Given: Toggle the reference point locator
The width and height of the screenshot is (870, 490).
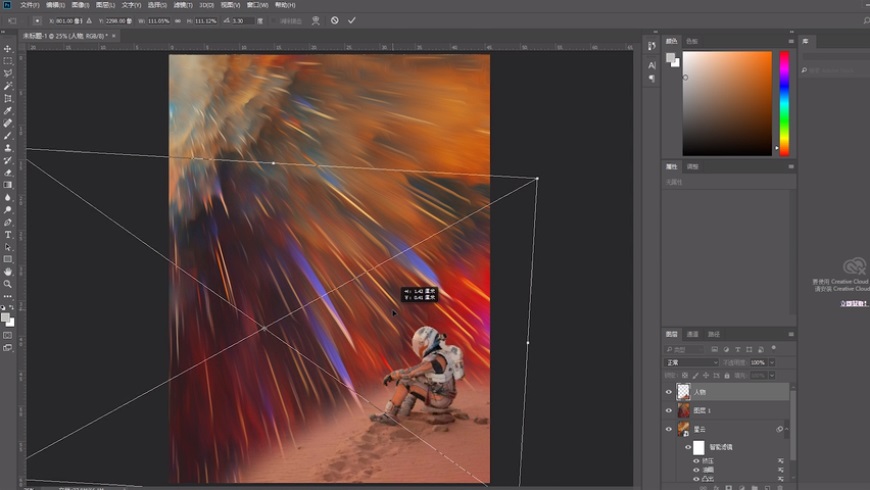Looking at the screenshot, I should click(37, 21).
